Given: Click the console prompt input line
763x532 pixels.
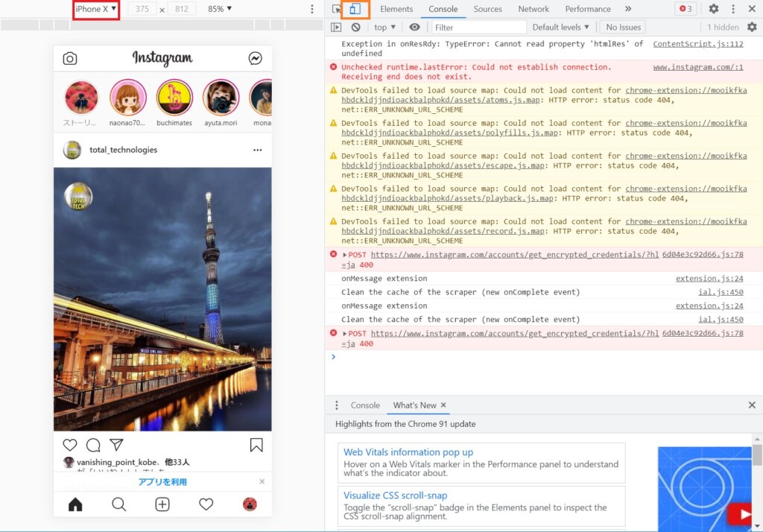Looking at the screenshot, I should (544, 357).
